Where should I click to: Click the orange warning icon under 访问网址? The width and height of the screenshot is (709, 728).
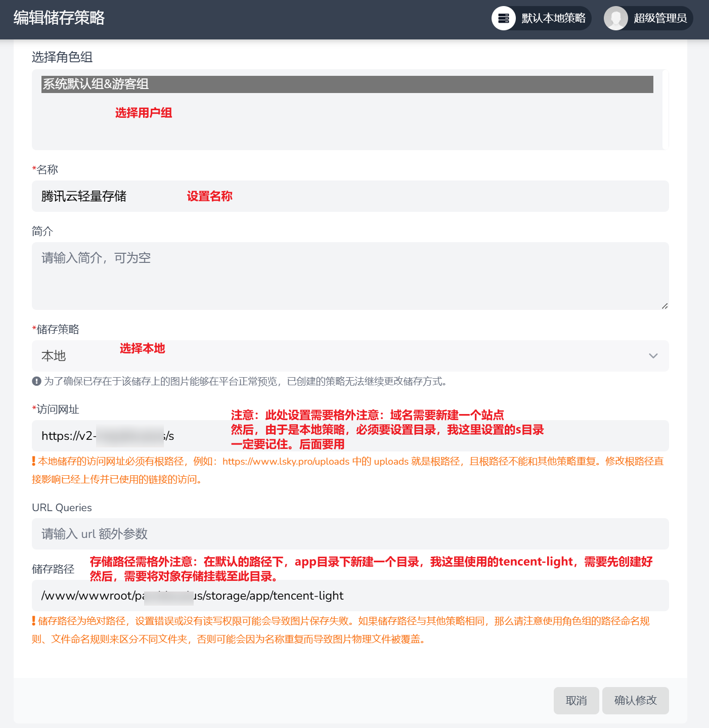(x=34, y=461)
